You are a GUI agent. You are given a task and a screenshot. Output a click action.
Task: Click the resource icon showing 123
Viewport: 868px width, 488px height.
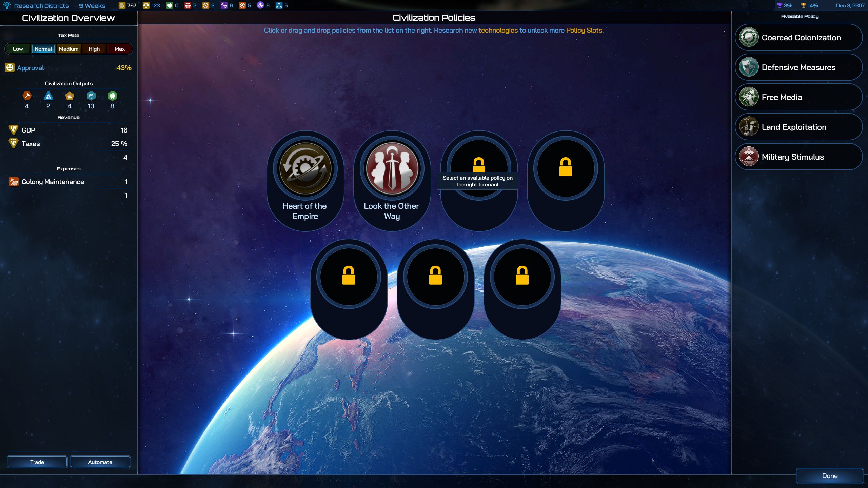tap(146, 5)
